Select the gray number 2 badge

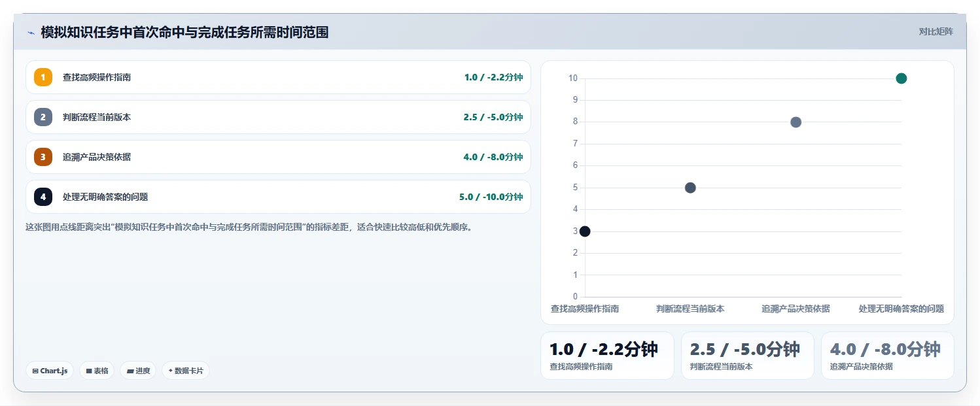pos(43,117)
